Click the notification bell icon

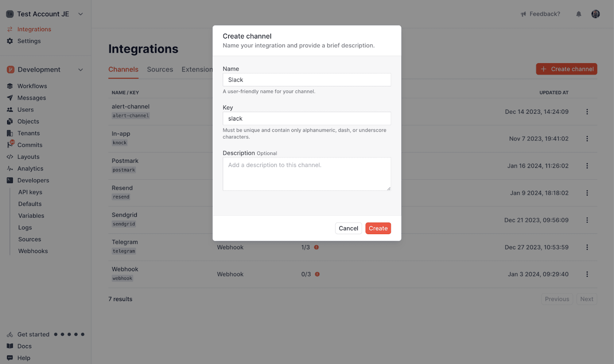[x=578, y=14]
